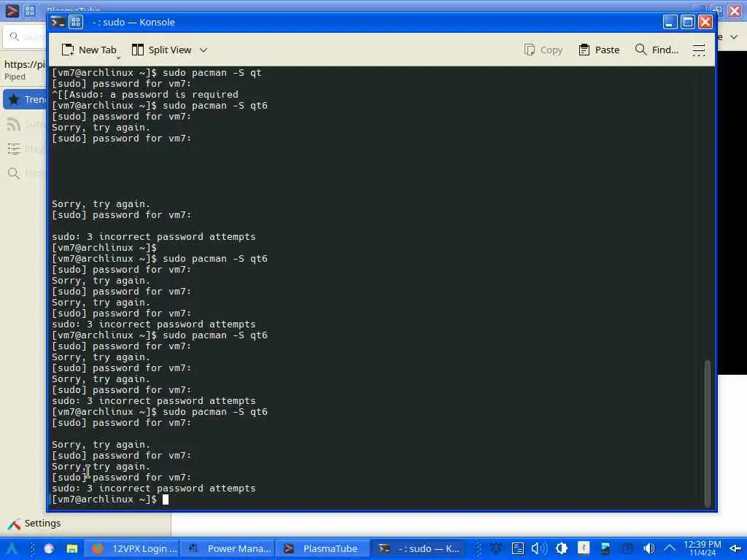Click the Konsole on-all-desktops pin button
Viewport: 747px width, 560px height.
click(x=76, y=22)
